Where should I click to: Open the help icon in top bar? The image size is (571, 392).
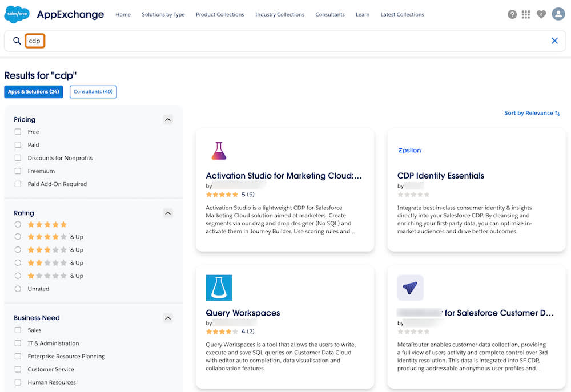point(512,14)
